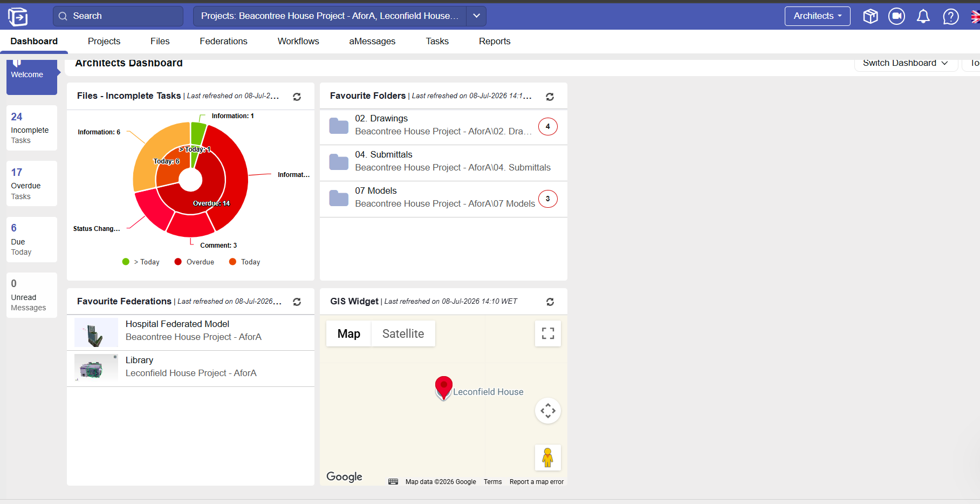Open the 3D cube viewer icon
The image size is (980, 504).
point(870,16)
